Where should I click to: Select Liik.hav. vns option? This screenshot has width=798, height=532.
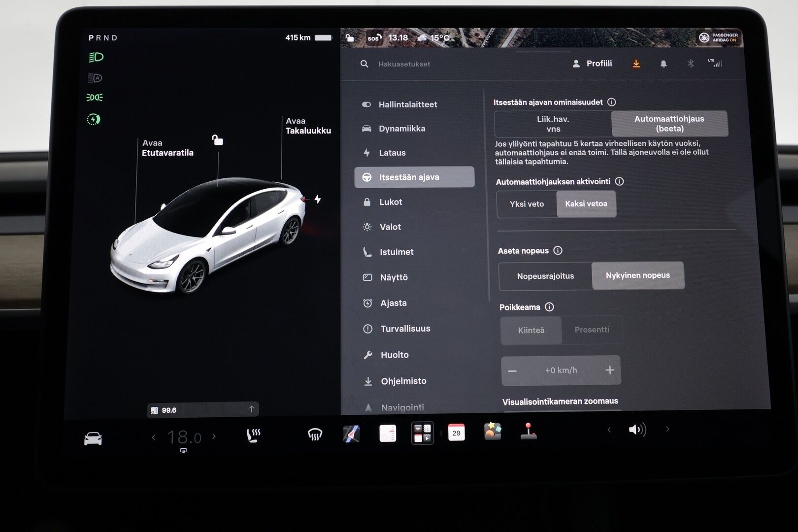tap(553, 124)
